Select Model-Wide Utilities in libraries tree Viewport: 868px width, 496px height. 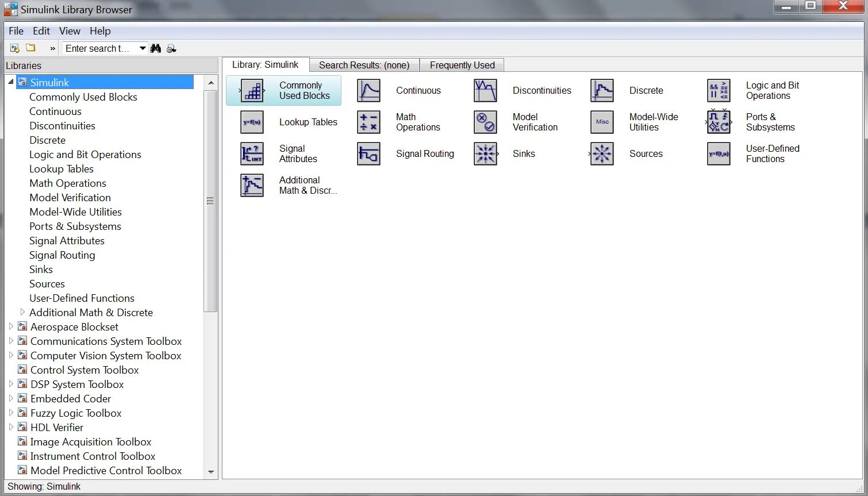pyautogui.click(x=75, y=212)
